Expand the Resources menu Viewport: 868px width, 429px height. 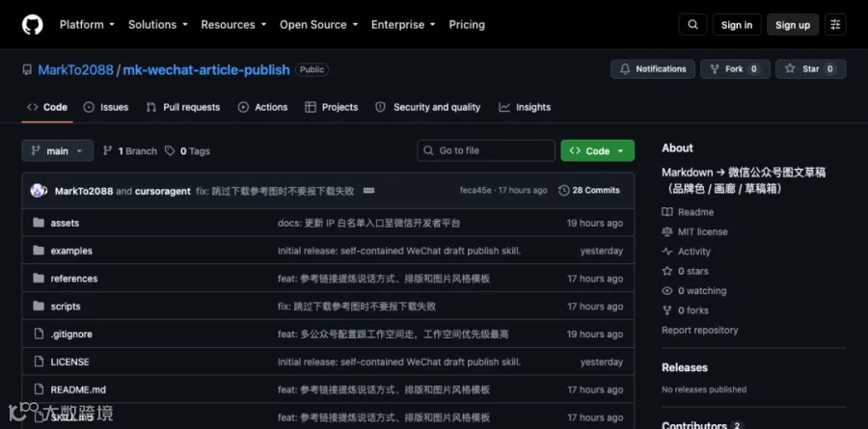click(233, 25)
